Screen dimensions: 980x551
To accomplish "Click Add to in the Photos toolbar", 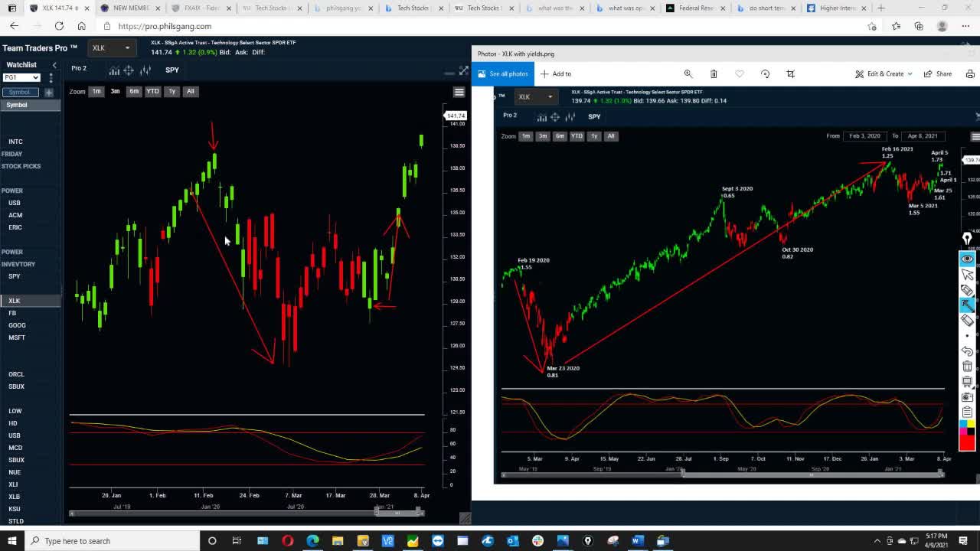I will (x=556, y=73).
